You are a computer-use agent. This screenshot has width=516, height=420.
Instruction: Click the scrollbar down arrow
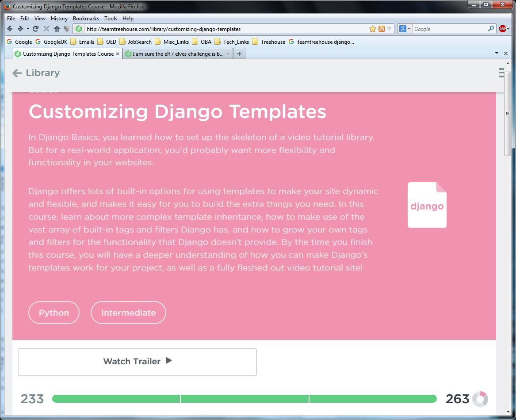pyautogui.click(x=508, y=412)
